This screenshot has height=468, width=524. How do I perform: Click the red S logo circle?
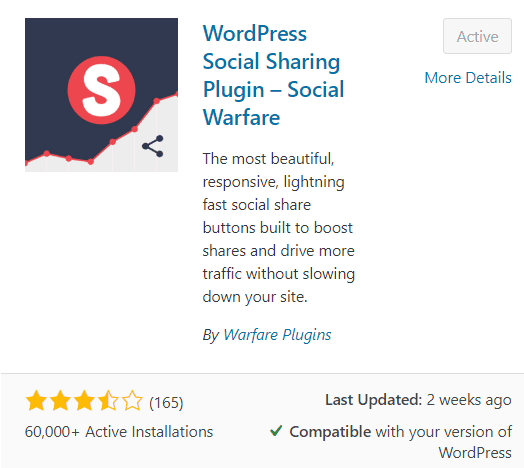pos(102,90)
